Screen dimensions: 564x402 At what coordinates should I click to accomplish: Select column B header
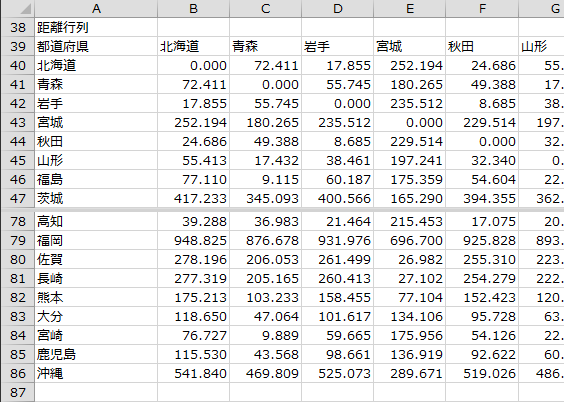coord(193,9)
